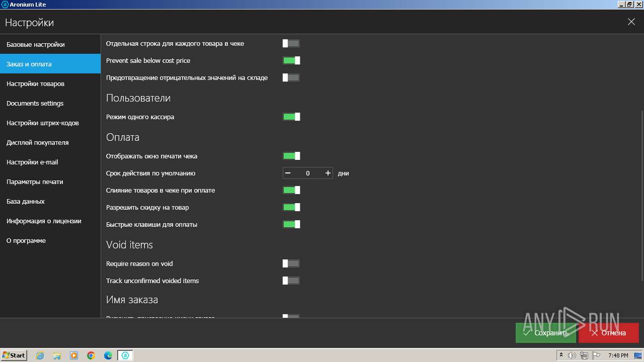Toggle separate line for each product in receipt
The image size is (644, 362).
tap(291, 43)
